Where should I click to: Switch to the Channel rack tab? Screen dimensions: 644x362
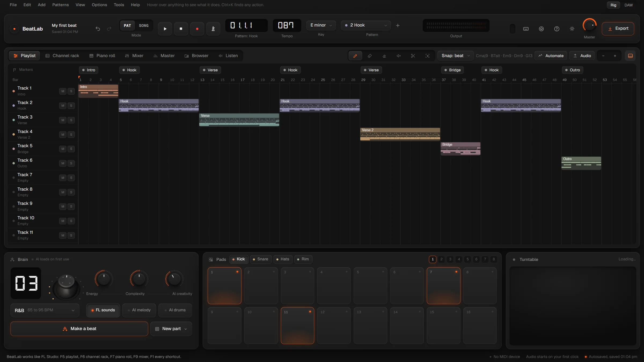click(62, 56)
